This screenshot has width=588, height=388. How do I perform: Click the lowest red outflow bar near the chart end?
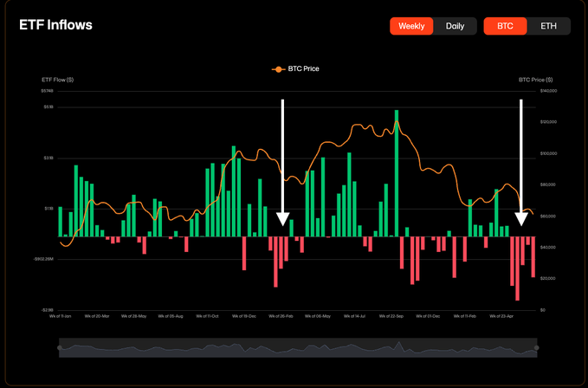(x=517, y=268)
